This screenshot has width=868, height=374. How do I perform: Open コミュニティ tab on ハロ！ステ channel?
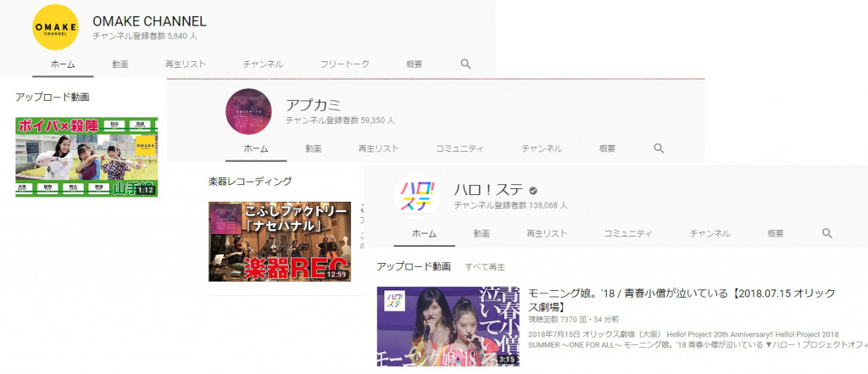(628, 233)
